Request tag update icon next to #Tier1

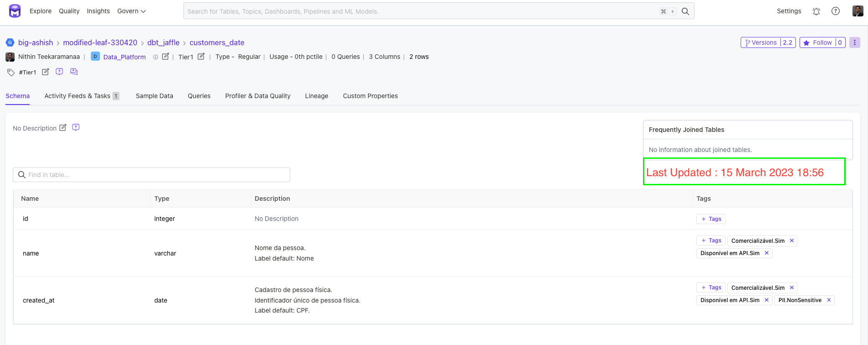(x=59, y=72)
